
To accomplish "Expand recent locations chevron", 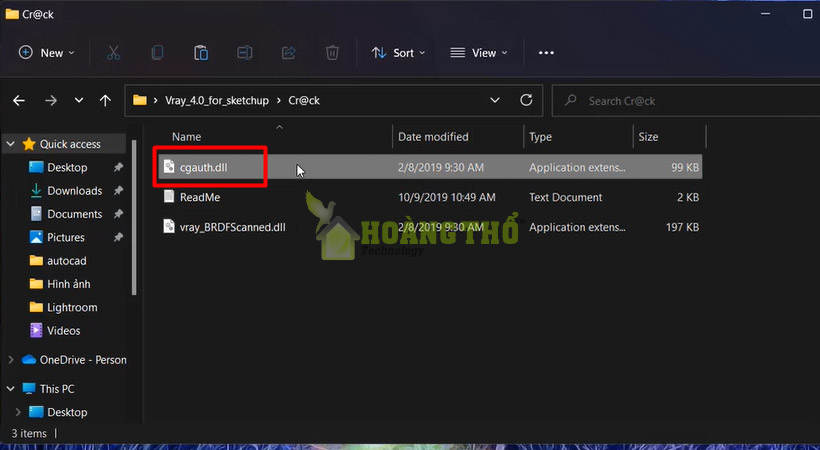I will coord(78,100).
